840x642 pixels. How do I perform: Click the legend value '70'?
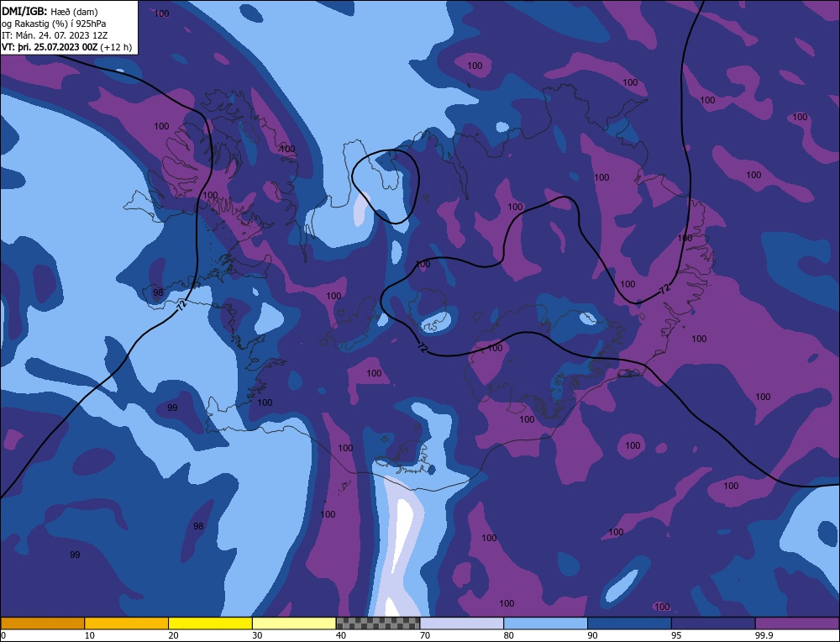point(425,635)
